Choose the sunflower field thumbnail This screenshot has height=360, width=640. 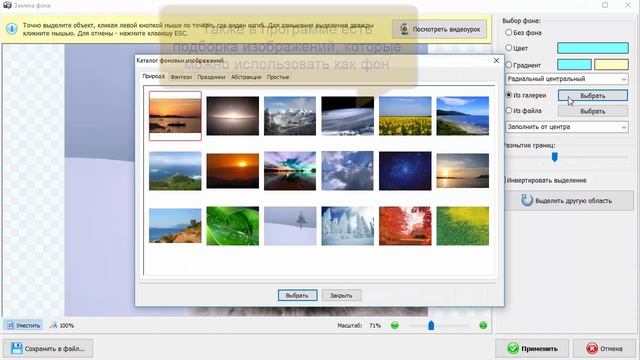click(x=405, y=116)
